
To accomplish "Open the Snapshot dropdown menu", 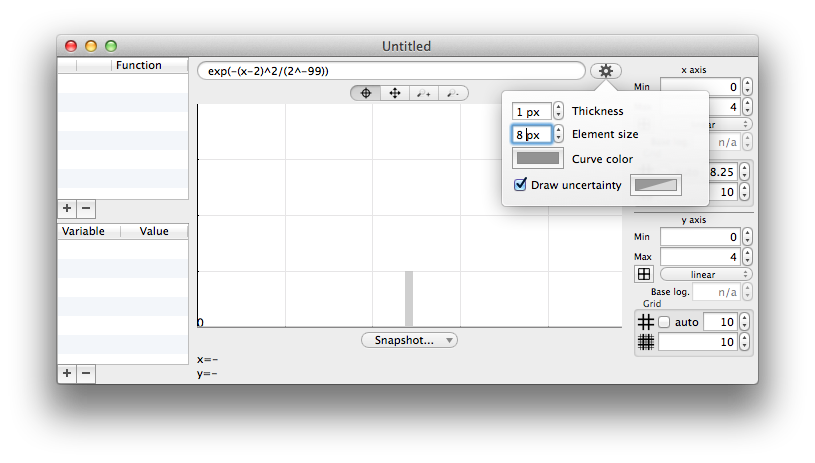I will coord(409,340).
